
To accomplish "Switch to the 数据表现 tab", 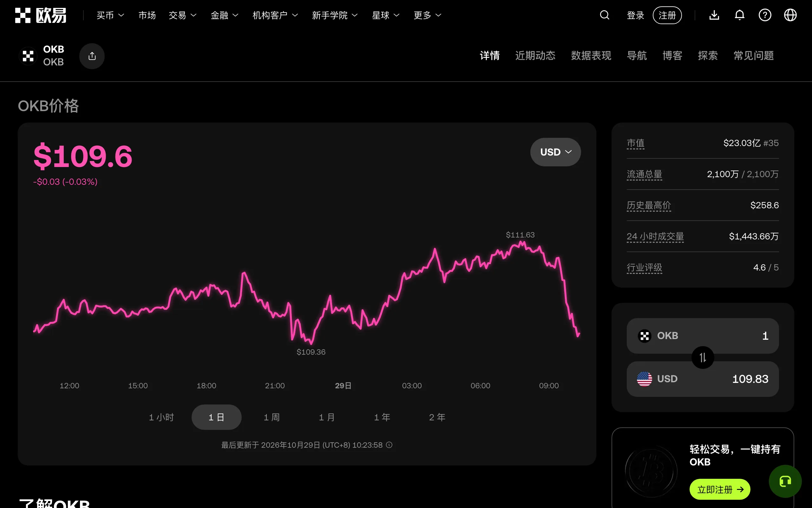I will coord(591,56).
